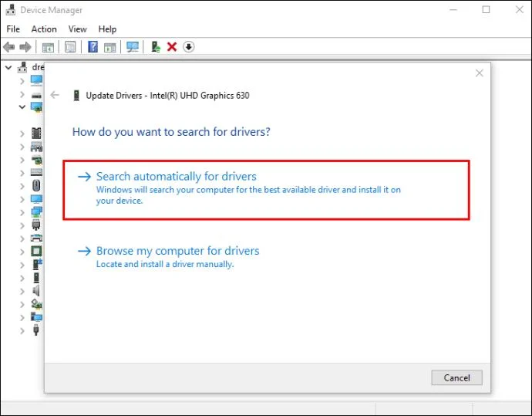This screenshot has height=416, width=532.
Task: Click Scan for hardware changes monitor icon
Action: coord(133,47)
